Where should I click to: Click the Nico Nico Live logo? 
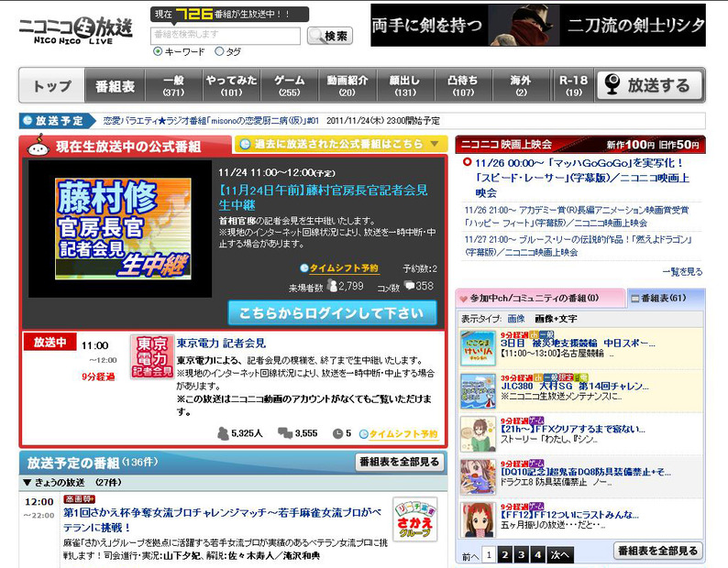(76, 30)
